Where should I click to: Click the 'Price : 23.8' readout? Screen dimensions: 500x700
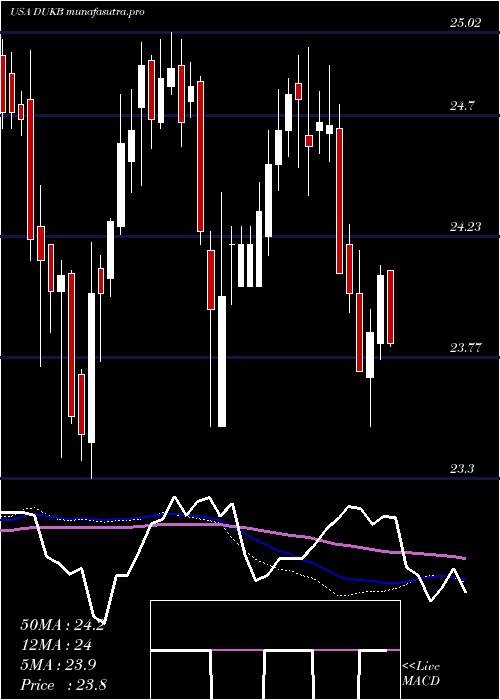coord(63,685)
